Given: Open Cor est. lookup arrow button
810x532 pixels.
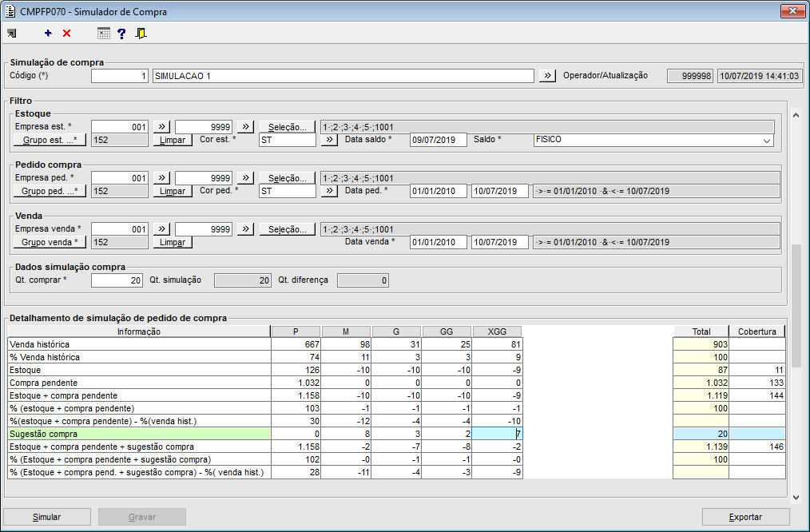Looking at the screenshot, I should (329, 140).
